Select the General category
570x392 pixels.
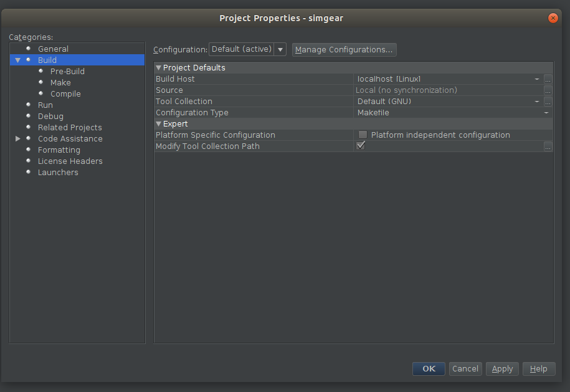click(53, 49)
